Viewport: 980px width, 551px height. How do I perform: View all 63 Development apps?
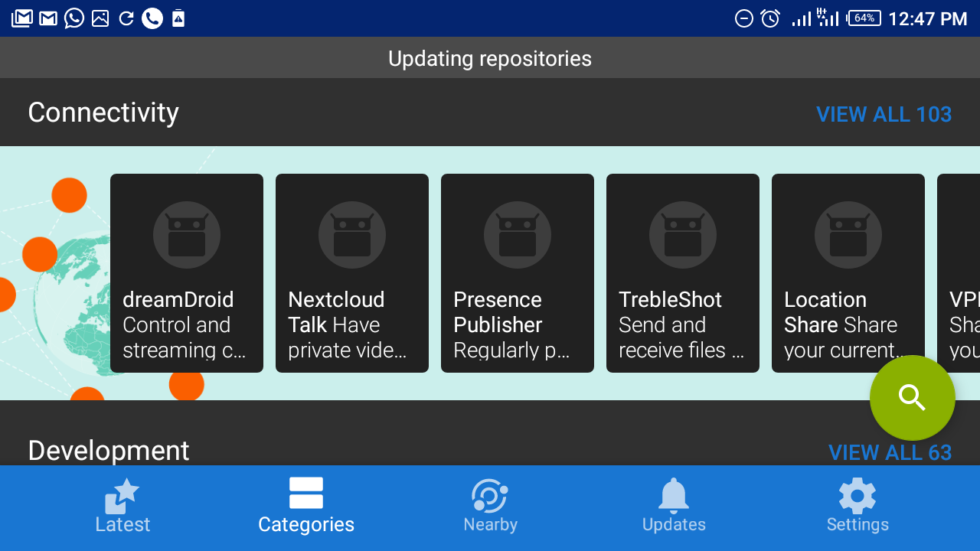tap(890, 452)
